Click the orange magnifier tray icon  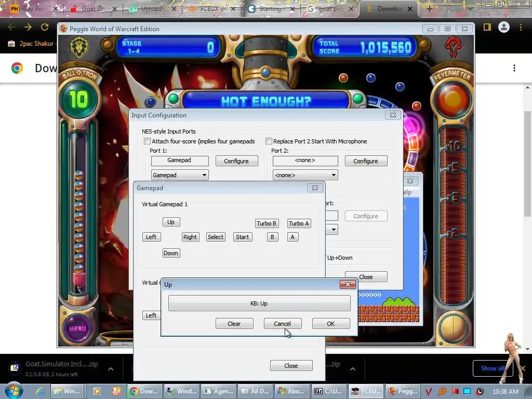point(442,392)
